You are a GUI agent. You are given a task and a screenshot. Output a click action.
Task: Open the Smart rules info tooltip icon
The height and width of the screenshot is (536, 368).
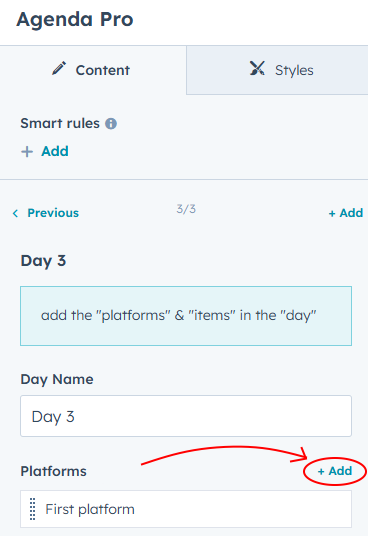(111, 123)
